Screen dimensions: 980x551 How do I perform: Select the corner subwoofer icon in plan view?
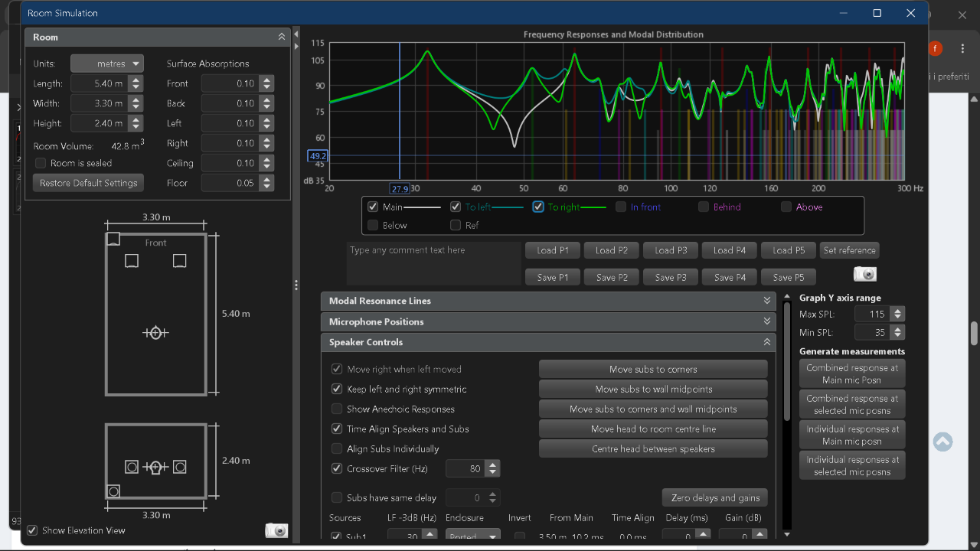pyautogui.click(x=113, y=240)
